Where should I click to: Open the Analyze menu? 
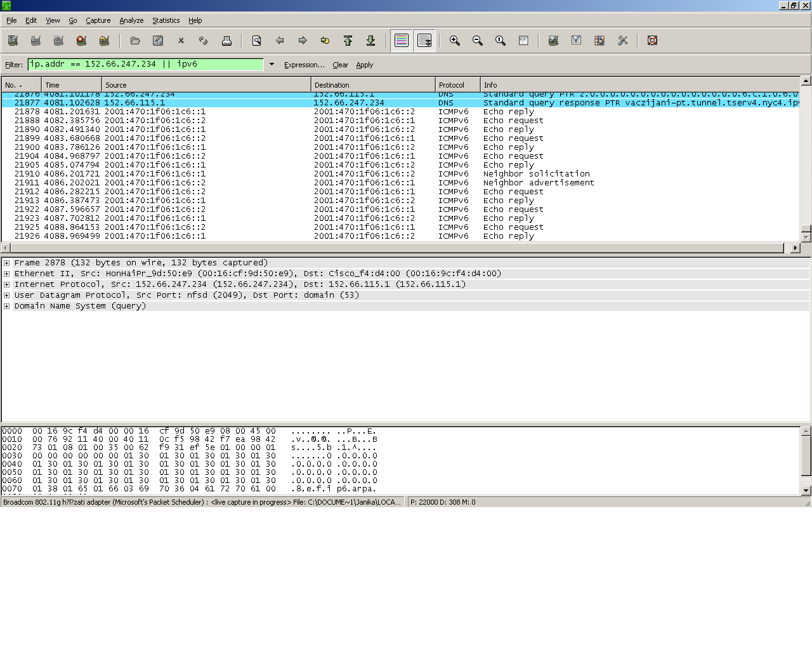131,20
